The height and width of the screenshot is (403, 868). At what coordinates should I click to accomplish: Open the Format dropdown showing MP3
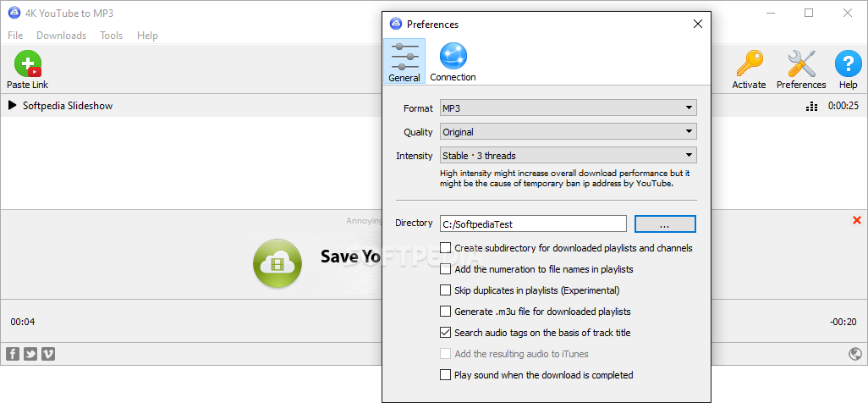[x=568, y=108]
